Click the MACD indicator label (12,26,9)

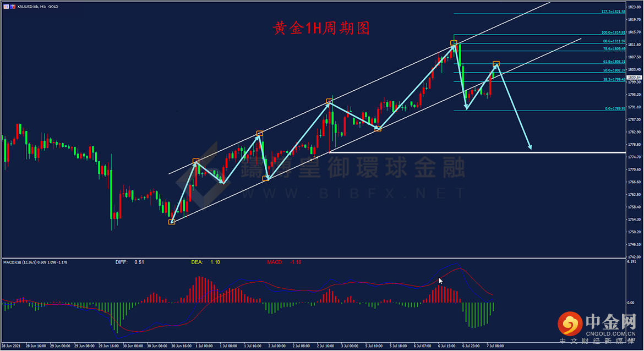tap(35, 262)
